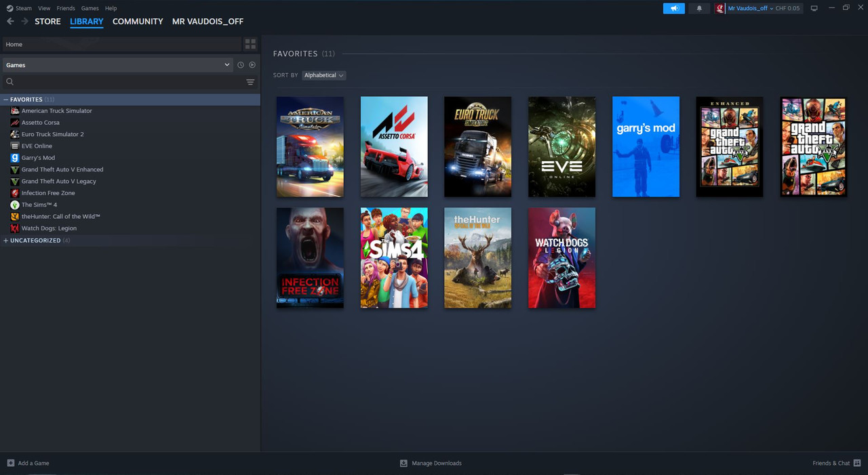Screen dimensions: 868x475
Task: Expand the Uncategorized category
Action: pos(6,241)
